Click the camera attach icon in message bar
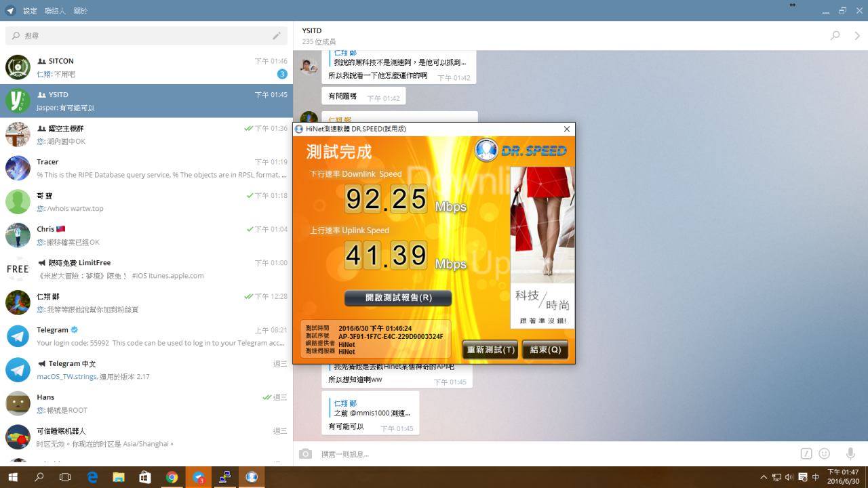This screenshot has height=488, width=868. 306,453
